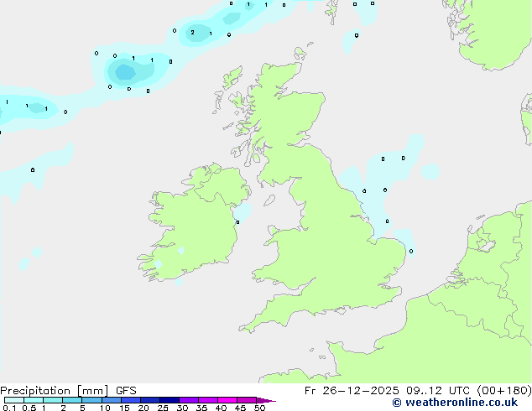Click legend scale value '30'

click(x=182, y=408)
